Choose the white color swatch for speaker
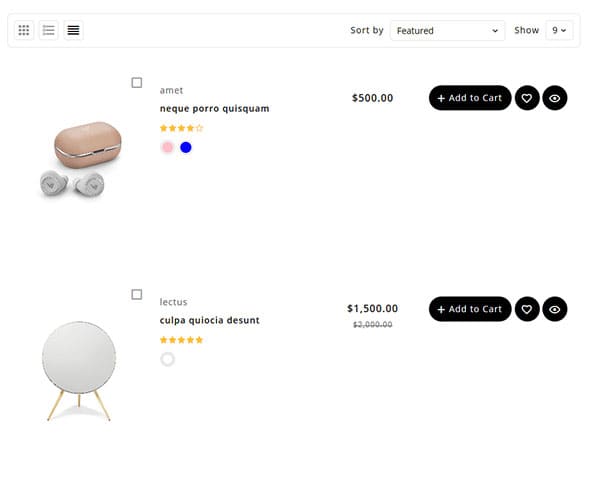The image size is (590, 490). pyautogui.click(x=167, y=359)
